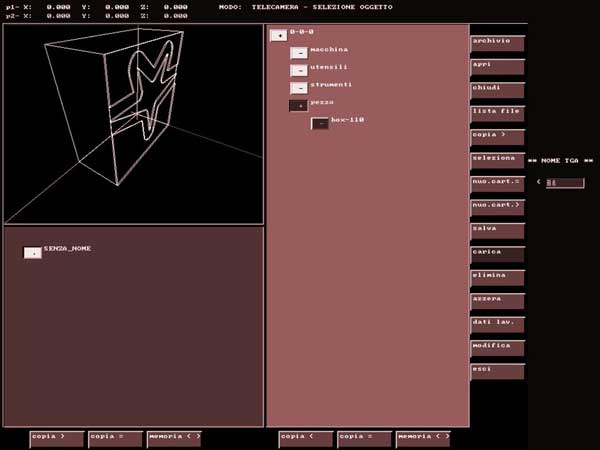Expand the macchina tree node
The image size is (600, 450).
coord(299,53)
